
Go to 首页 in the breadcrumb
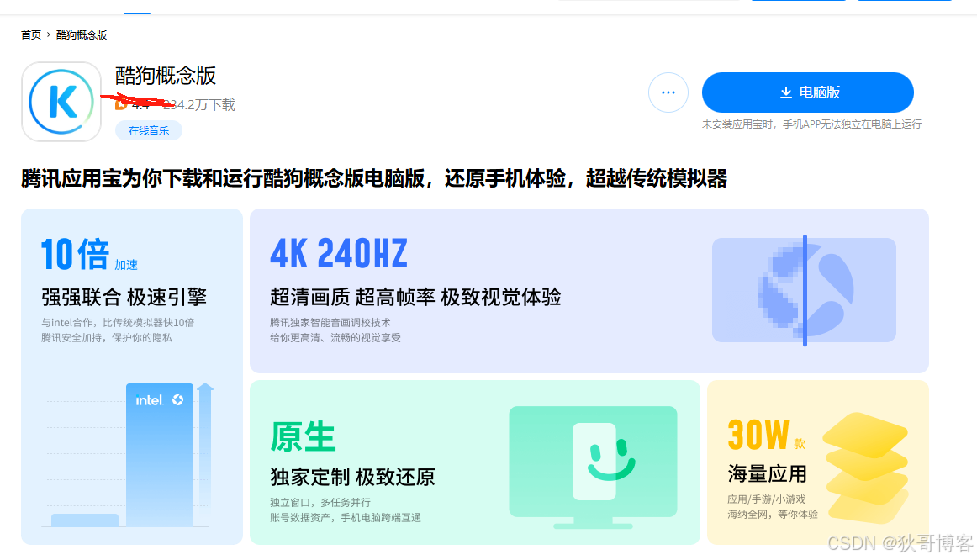tap(30, 34)
